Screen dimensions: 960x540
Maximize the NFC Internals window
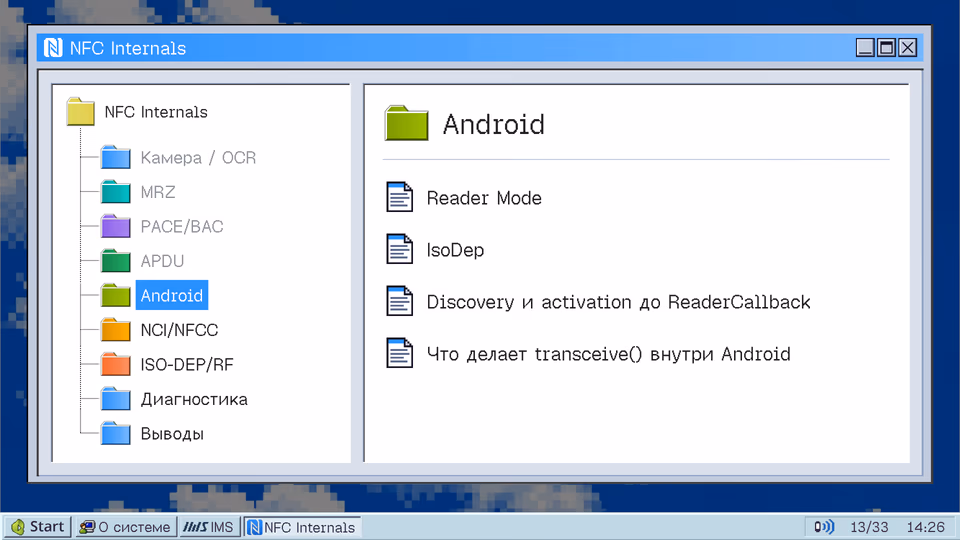pyautogui.click(x=886, y=47)
